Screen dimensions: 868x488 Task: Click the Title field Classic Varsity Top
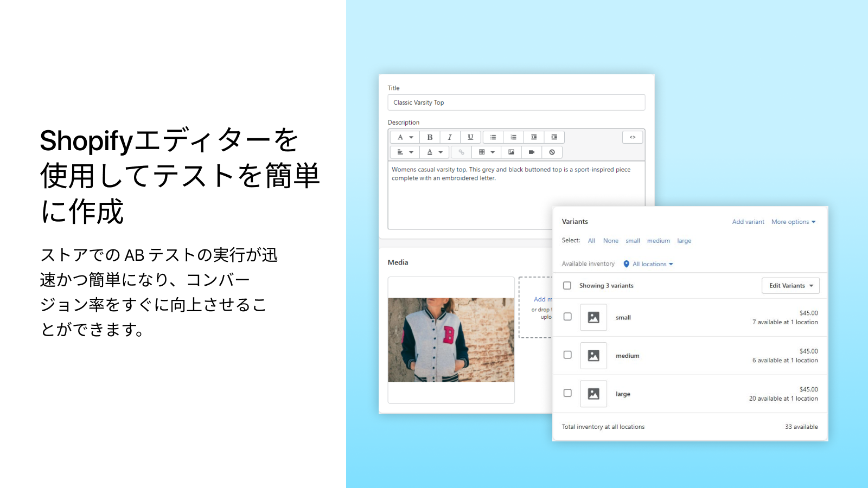(x=516, y=102)
